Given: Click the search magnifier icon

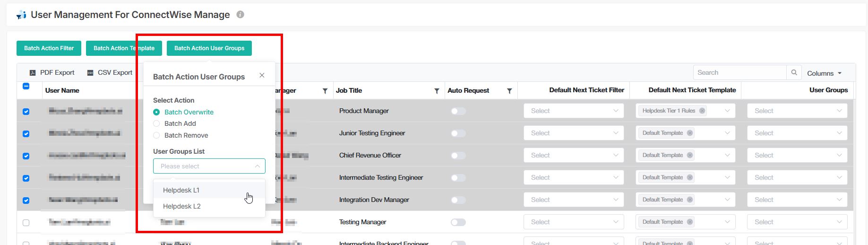Looking at the screenshot, I should point(794,72).
